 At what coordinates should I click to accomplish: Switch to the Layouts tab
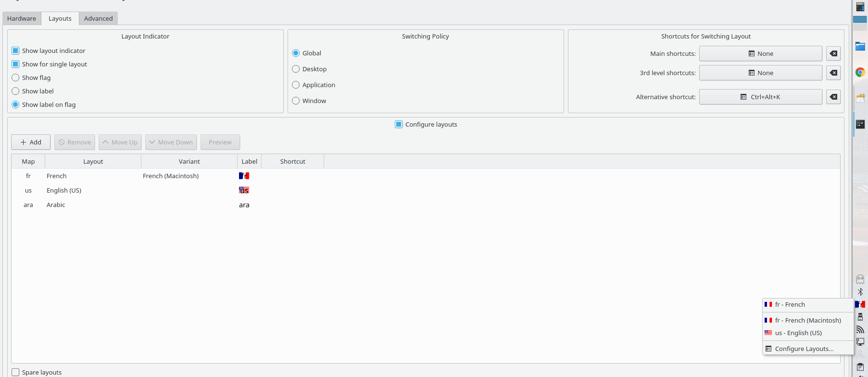[60, 18]
